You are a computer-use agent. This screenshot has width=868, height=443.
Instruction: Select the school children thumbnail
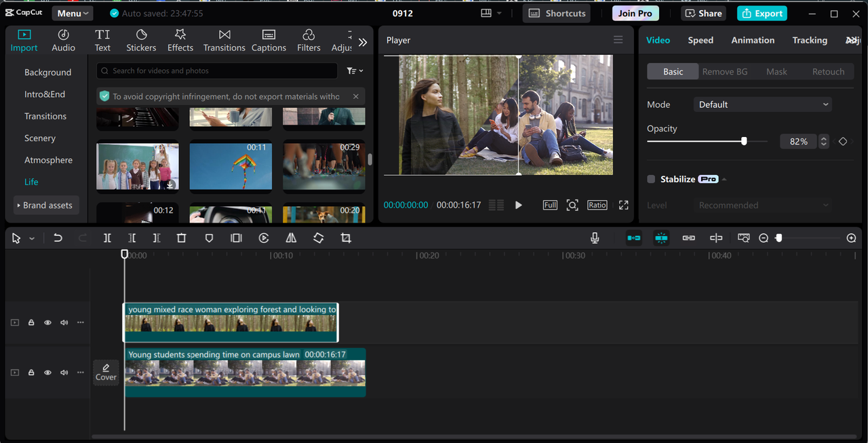(138, 166)
